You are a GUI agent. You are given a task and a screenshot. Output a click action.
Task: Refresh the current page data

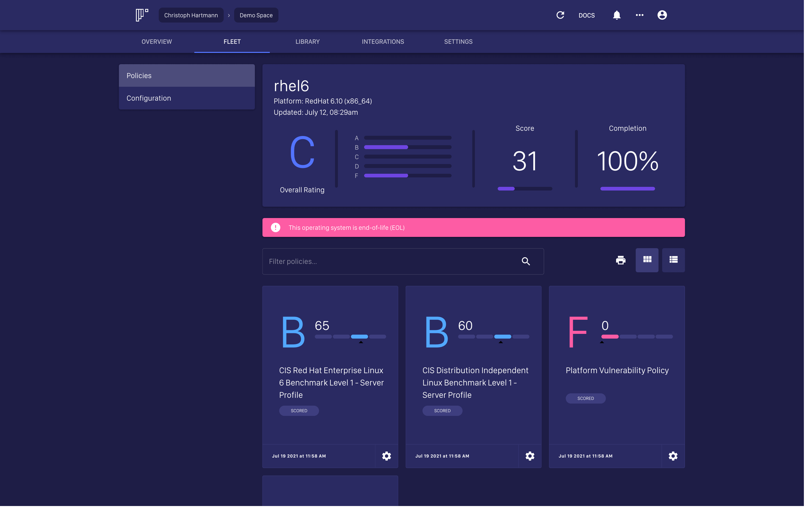point(560,15)
